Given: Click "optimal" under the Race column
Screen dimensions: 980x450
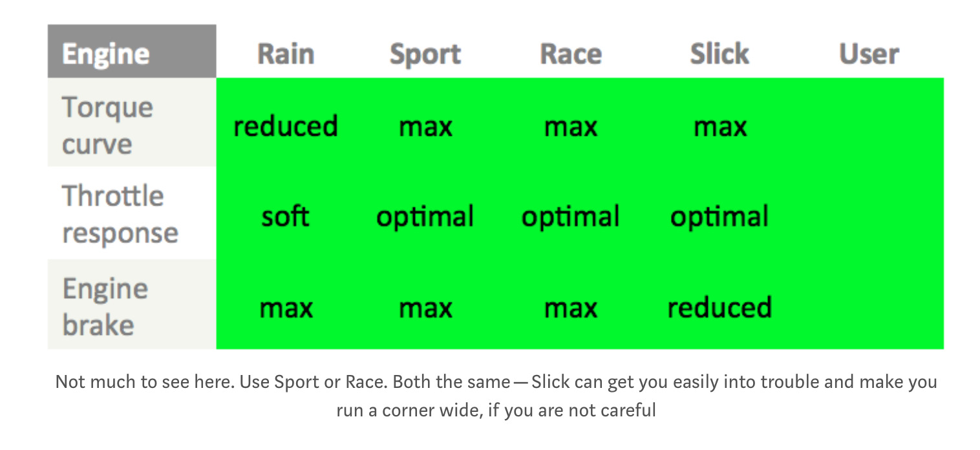Looking at the screenshot, I should [x=571, y=217].
